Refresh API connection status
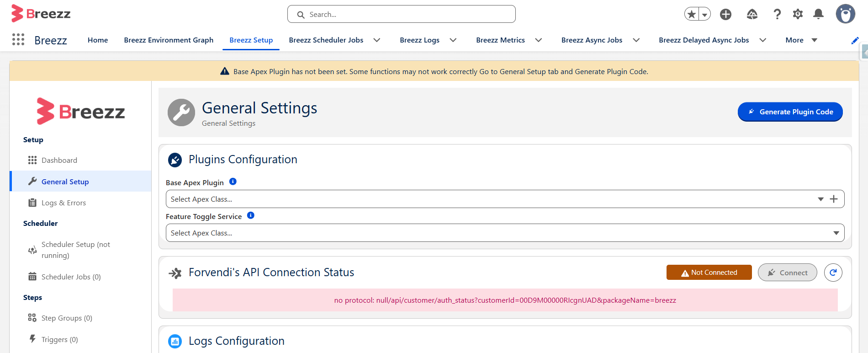Screen dimensions: 868x353 (x=833, y=273)
